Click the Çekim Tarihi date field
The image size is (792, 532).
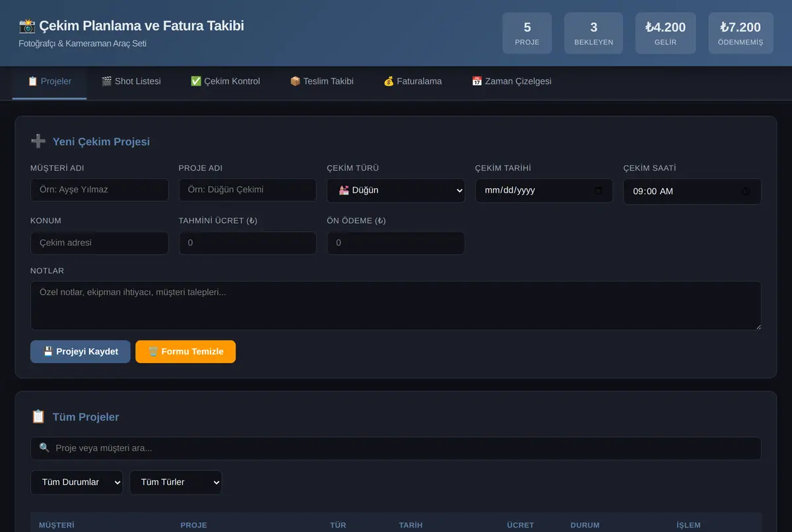(x=544, y=191)
